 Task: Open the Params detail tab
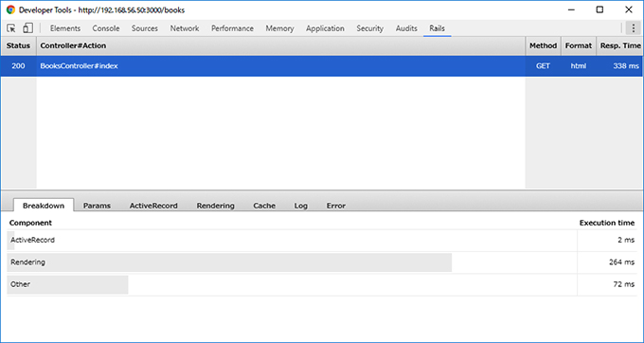(x=97, y=206)
